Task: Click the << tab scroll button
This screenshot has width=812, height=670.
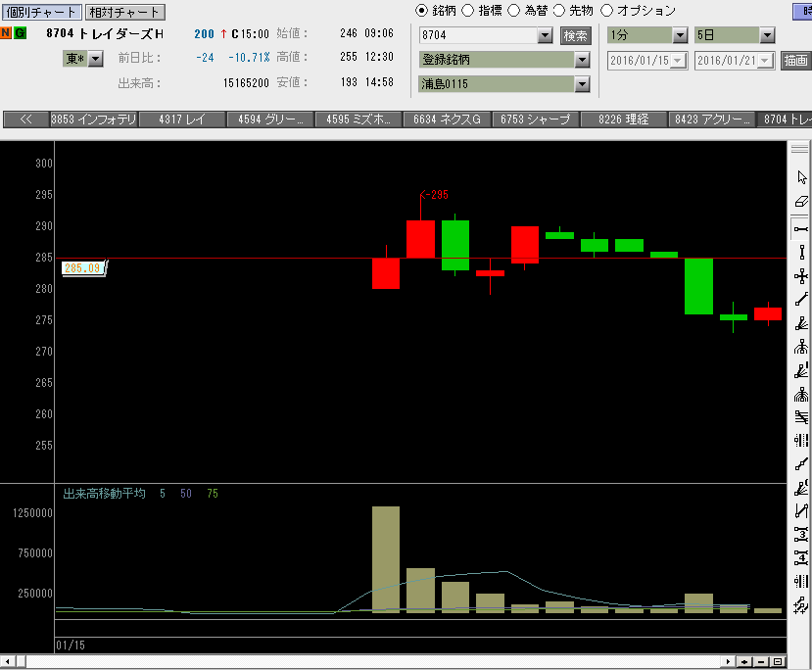Action: point(25,120)
